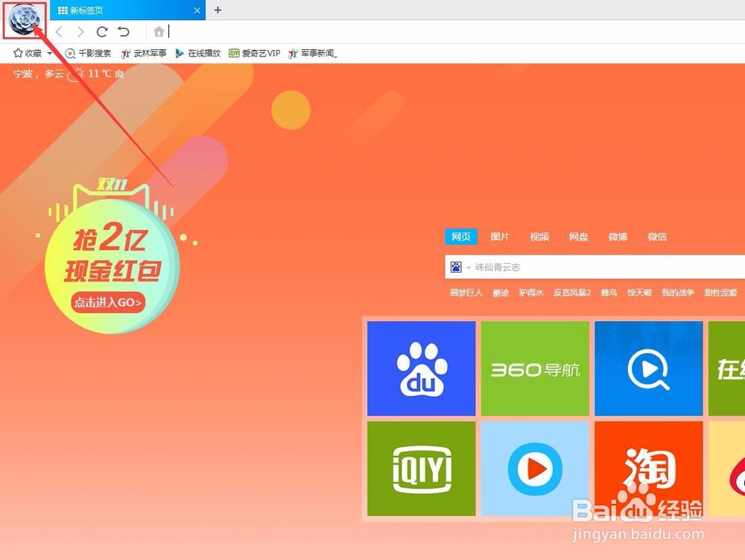Click the 点击进入GO> button
Viewport: 745px width, 560px height.
pos(108,302)
